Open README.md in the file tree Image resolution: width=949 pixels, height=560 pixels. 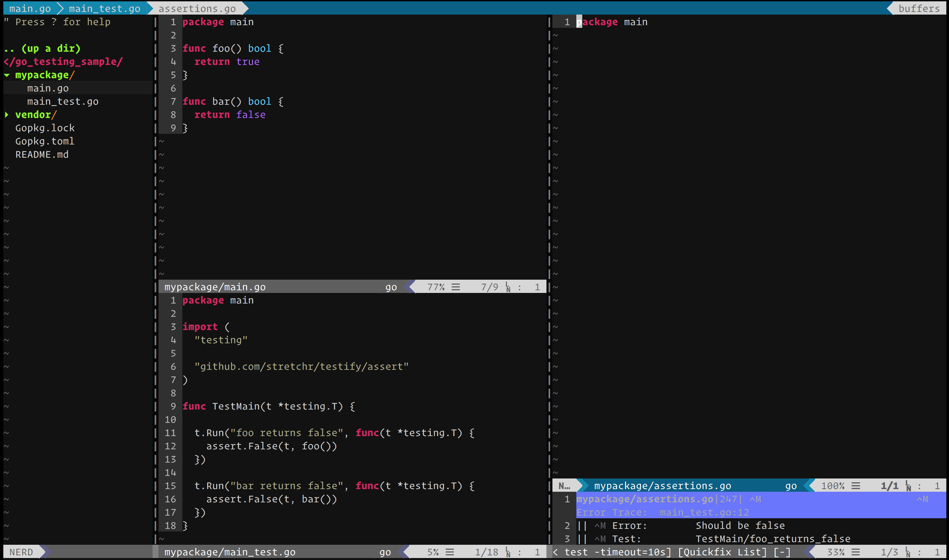click(42, 154)
